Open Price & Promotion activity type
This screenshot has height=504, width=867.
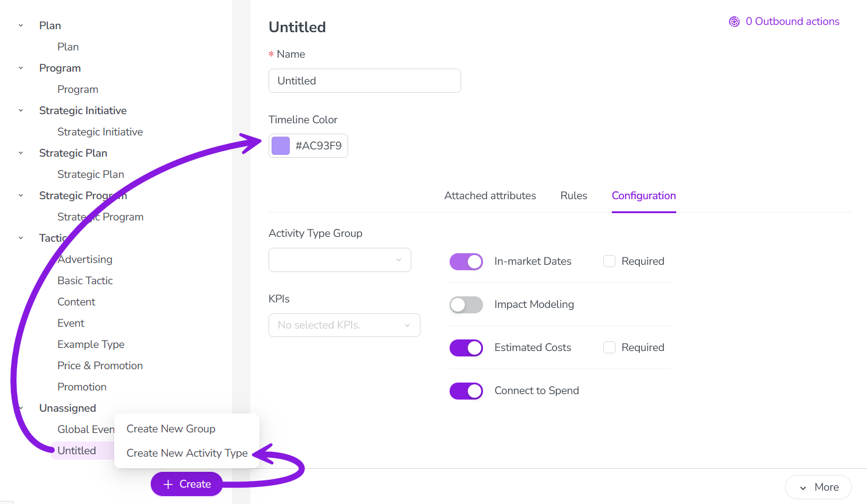100,366
